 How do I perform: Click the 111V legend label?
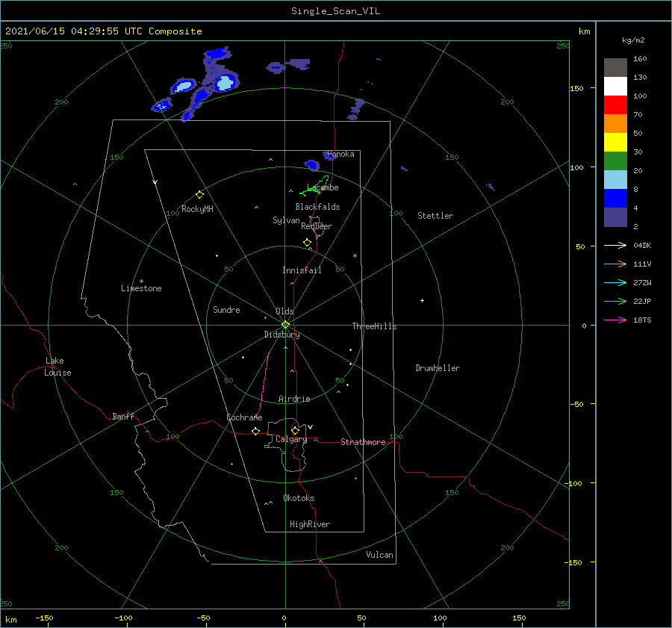642,264
